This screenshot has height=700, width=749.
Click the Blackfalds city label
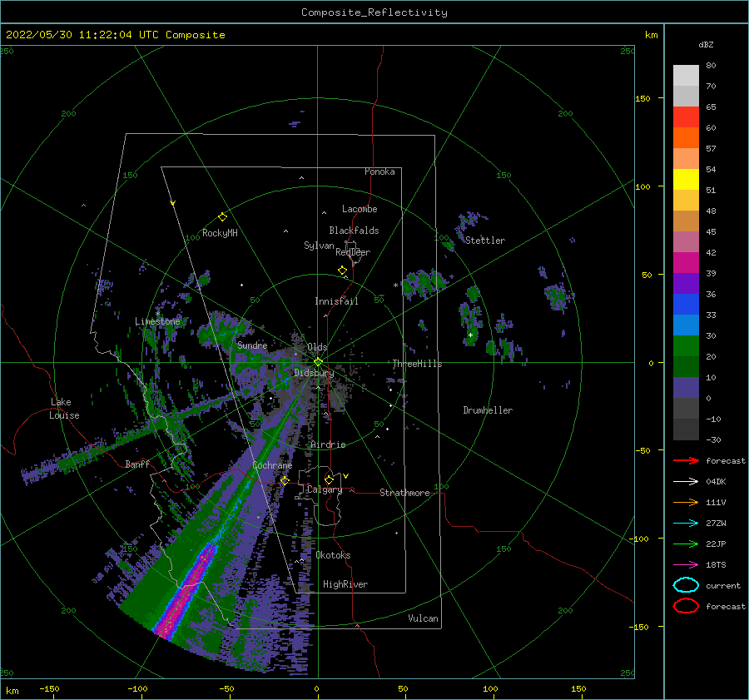(x=354, y=231)
